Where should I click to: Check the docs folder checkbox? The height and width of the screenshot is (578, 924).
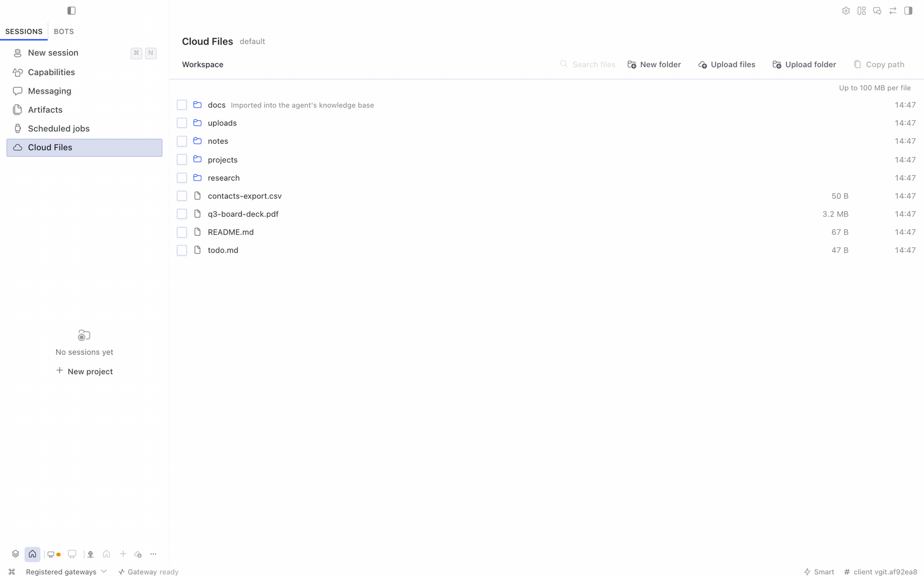click(182, 105)
